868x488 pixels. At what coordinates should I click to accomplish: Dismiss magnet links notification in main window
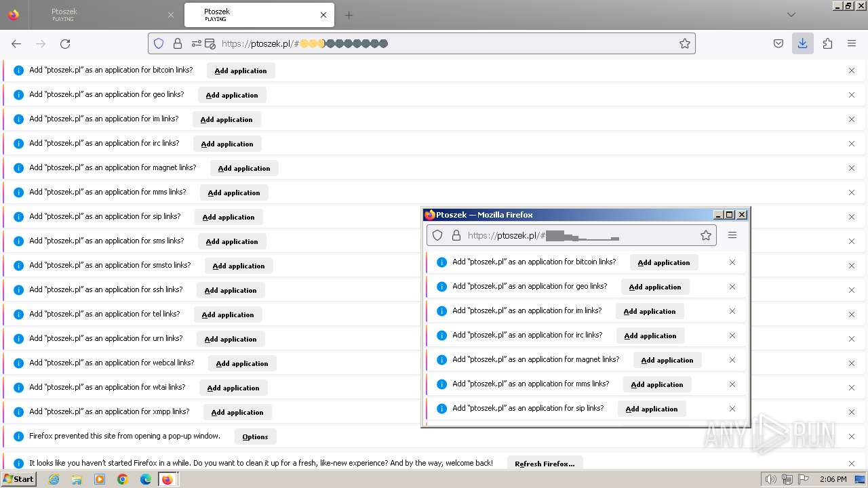[x=852, y=168]
